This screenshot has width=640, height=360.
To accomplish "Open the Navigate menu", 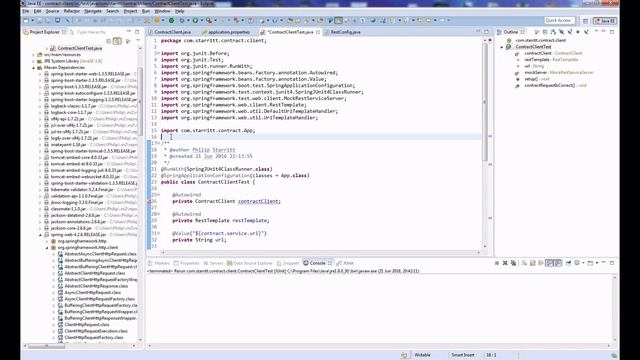I will pyautogui.click(x=93, y=11).
